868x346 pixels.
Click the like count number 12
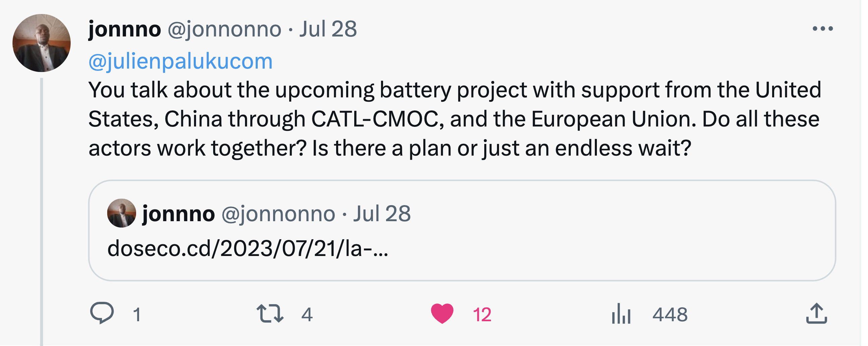tap(482, 315)
